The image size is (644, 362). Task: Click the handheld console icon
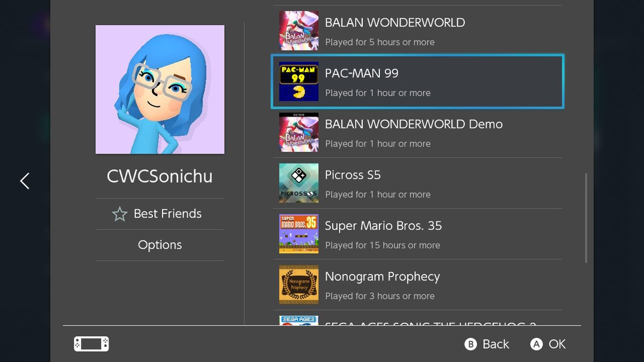click(91, 344)
